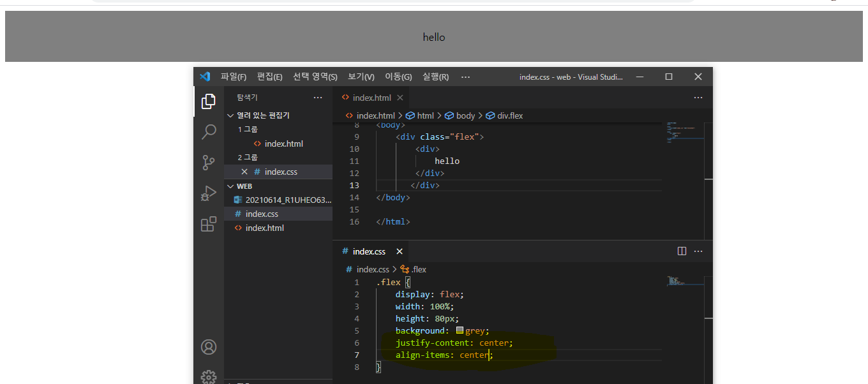Click html breadcrumb segment
Image resolution: width=868 pixels, height=384 pixels.
(x=420, y=115)
